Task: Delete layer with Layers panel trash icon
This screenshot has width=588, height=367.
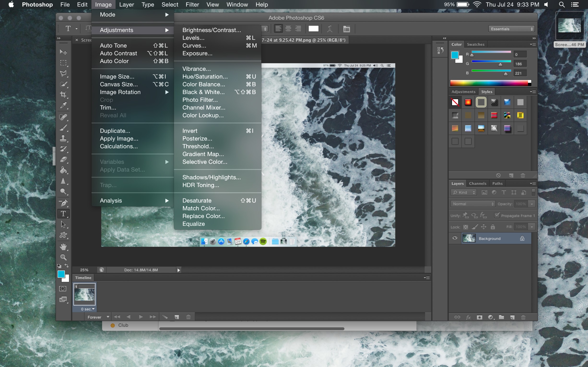Action: coord(523,317)
